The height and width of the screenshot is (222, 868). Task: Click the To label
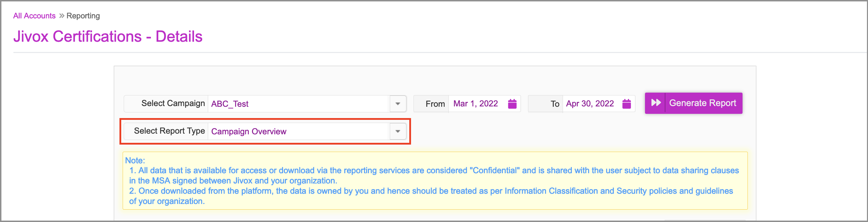(x=555, y=104)
